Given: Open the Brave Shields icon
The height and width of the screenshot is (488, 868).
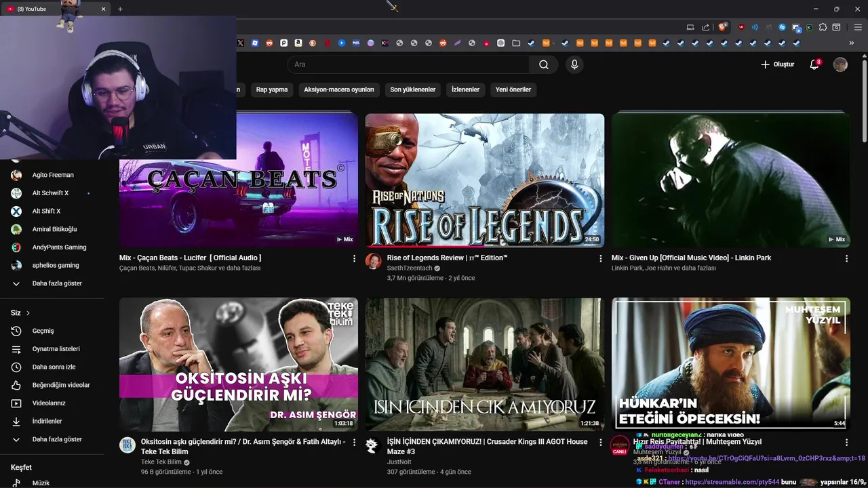Looking at the screenshot, I should tap(722, 27).
